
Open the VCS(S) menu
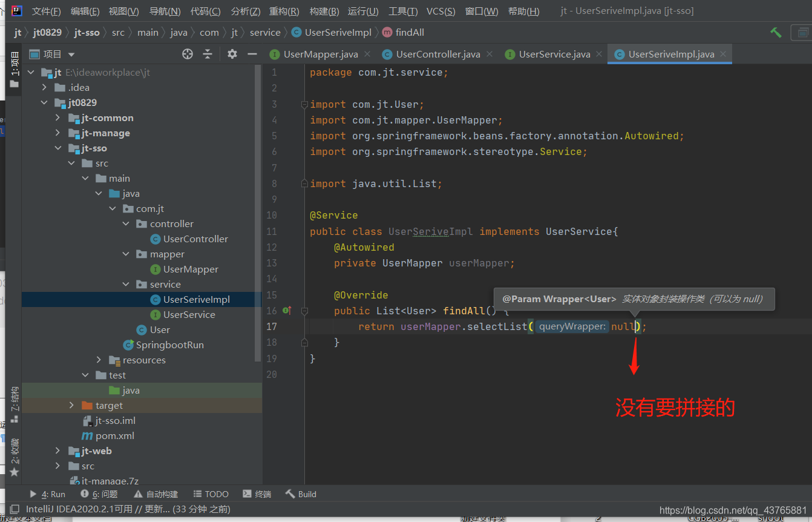[x=441, y=12]
